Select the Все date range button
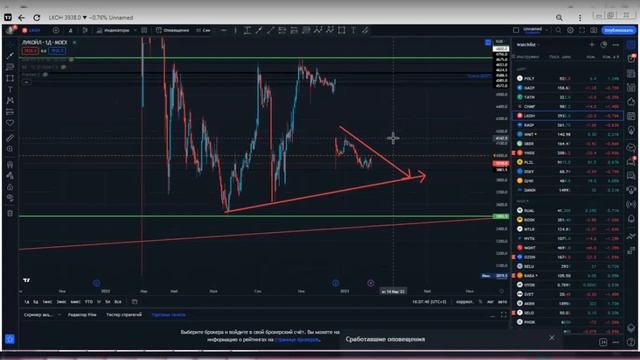The height and width of the screenshot is (360, 640). pyautogui.click(x=118, y=302)
